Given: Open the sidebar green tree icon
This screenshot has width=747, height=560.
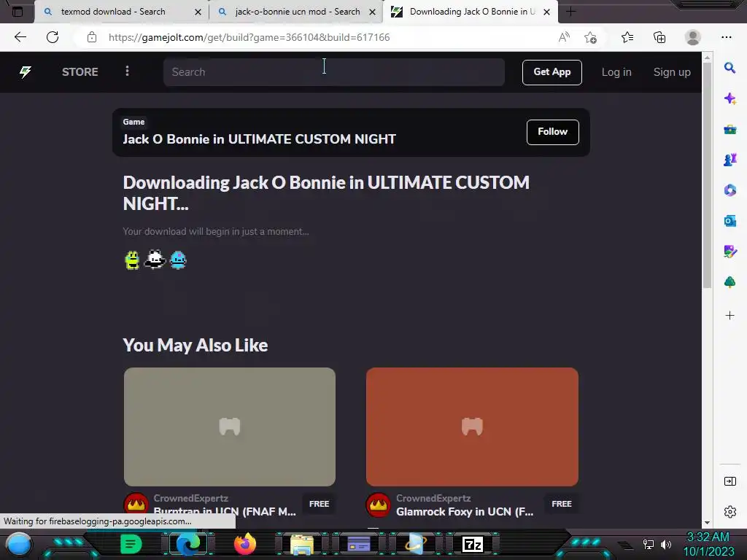Looking at the screenshot, I should coord(729,282).
